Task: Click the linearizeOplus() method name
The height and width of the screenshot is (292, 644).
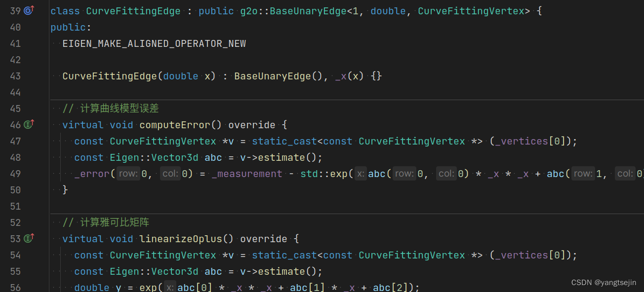Action: click(x=187, y=239)
